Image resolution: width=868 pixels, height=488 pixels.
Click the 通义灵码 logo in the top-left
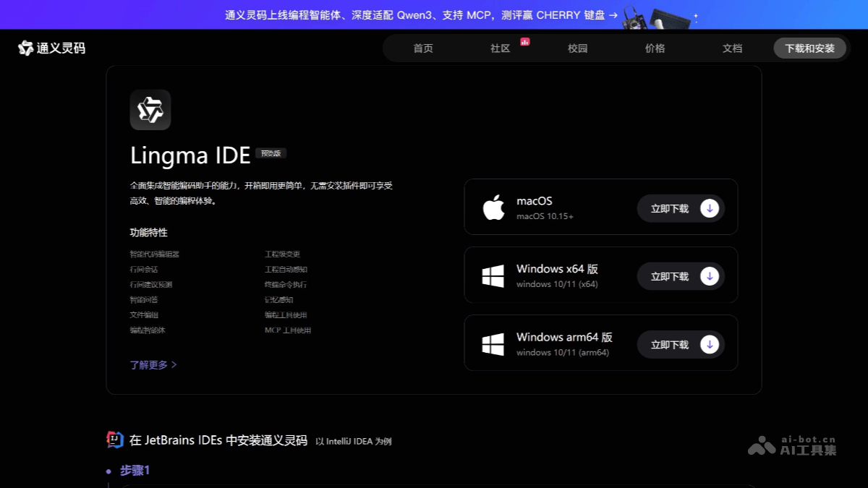(x=51, y=48)
